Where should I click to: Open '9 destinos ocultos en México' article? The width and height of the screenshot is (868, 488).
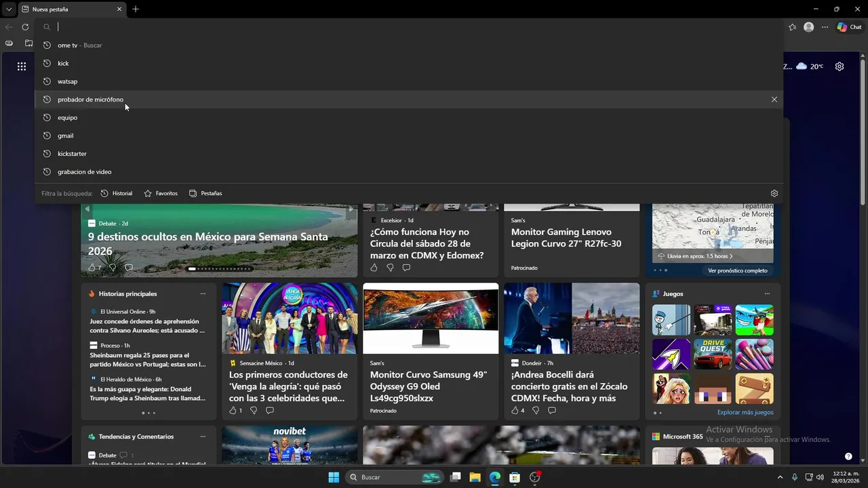click(x=208, y=244)
